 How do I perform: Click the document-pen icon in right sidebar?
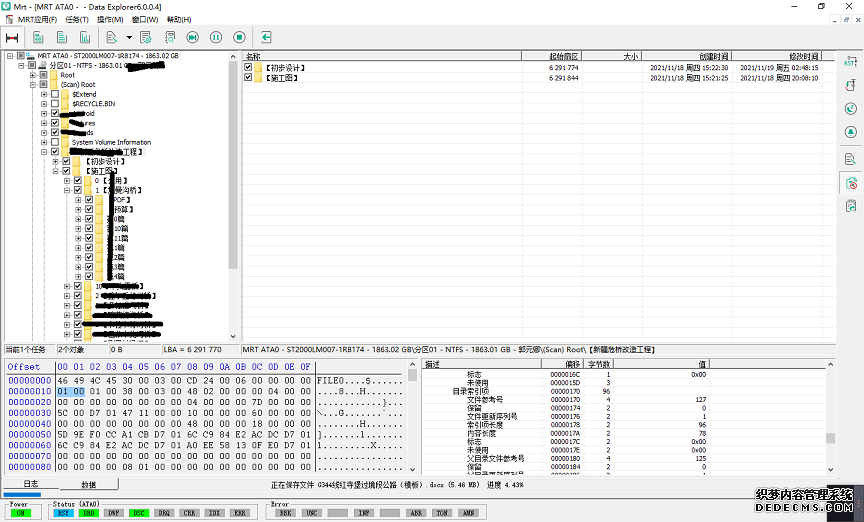click(x=850, y=159)
